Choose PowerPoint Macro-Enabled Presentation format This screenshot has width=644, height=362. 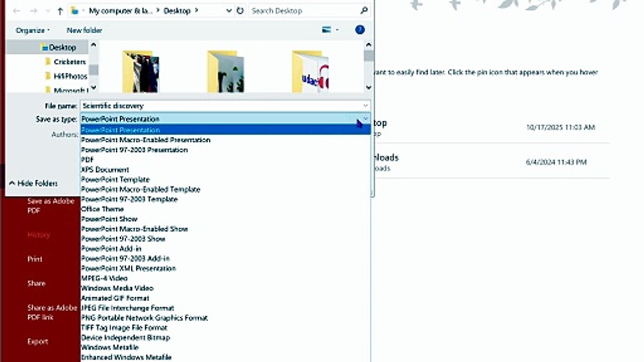click(x=225, y=140)
